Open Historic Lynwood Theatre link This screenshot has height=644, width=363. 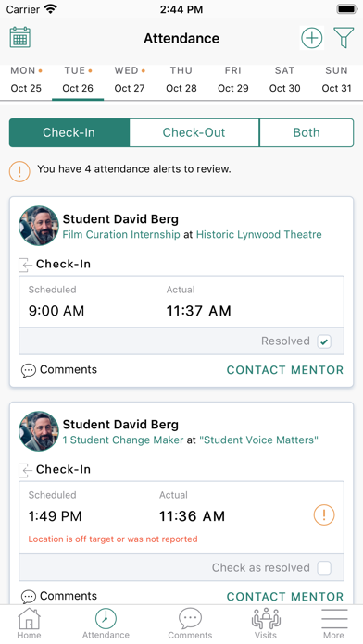(x=259, y=234)
